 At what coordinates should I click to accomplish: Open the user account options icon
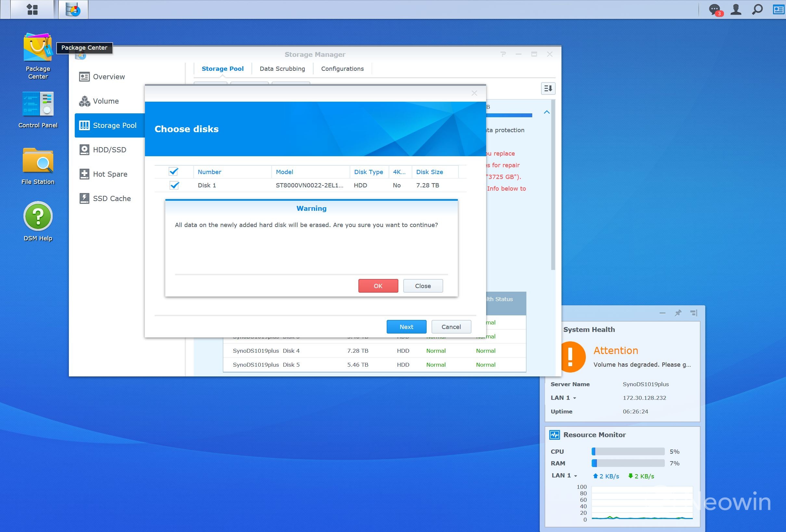(736, 9)
